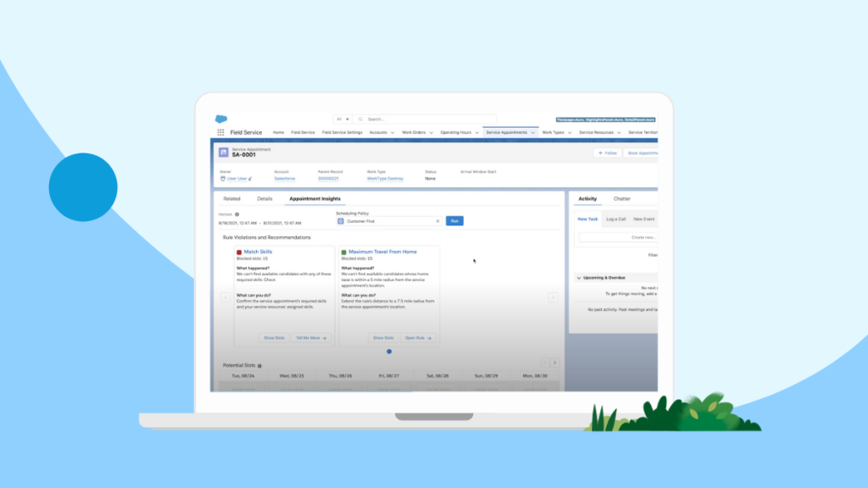Click the red Match Skills rule icon
868x488 pixels.
pyautogui.click(x=238, y=251)
